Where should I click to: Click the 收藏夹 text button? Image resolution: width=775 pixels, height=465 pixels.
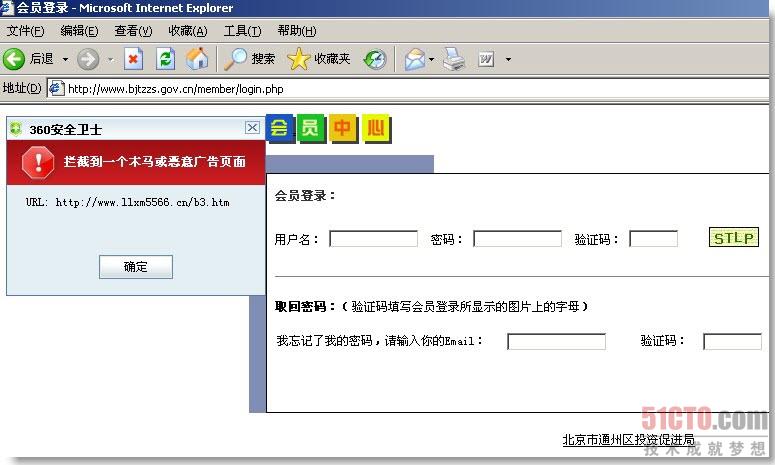tap(332, 59)
